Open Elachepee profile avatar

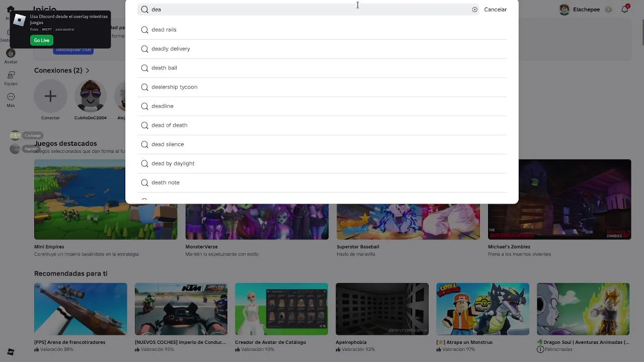(565, 10)
